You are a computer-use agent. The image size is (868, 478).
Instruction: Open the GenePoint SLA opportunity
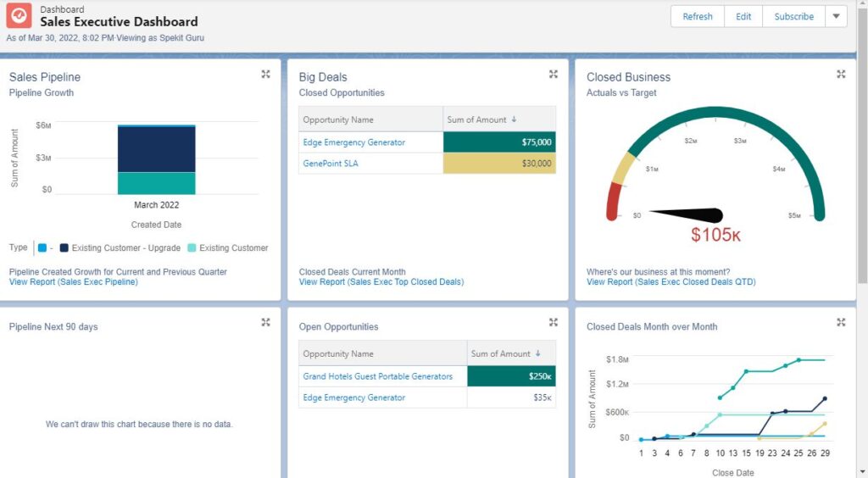coord(331,164)
